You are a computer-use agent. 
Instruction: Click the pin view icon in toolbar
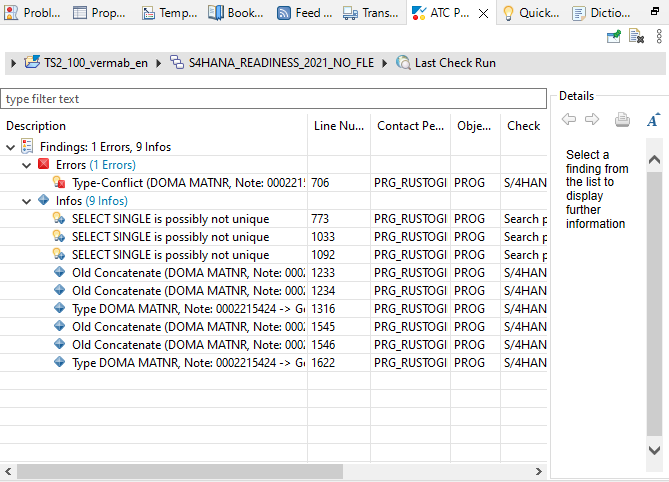click(x=614, y=37)
